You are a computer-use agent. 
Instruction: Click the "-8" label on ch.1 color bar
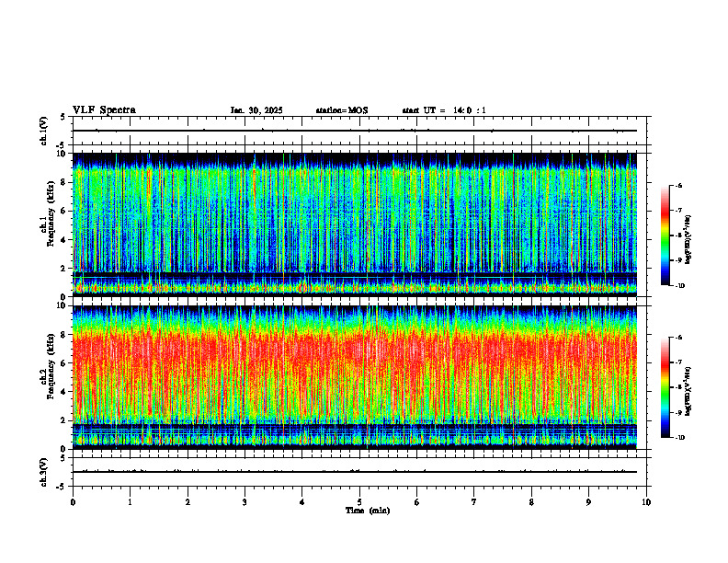[x=677, y=236]
